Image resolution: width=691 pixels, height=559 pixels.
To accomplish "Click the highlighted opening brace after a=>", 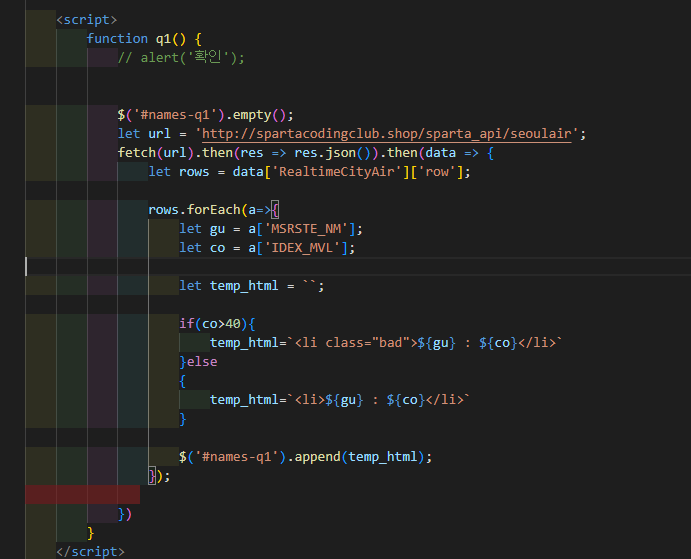I will pos(275,210).
